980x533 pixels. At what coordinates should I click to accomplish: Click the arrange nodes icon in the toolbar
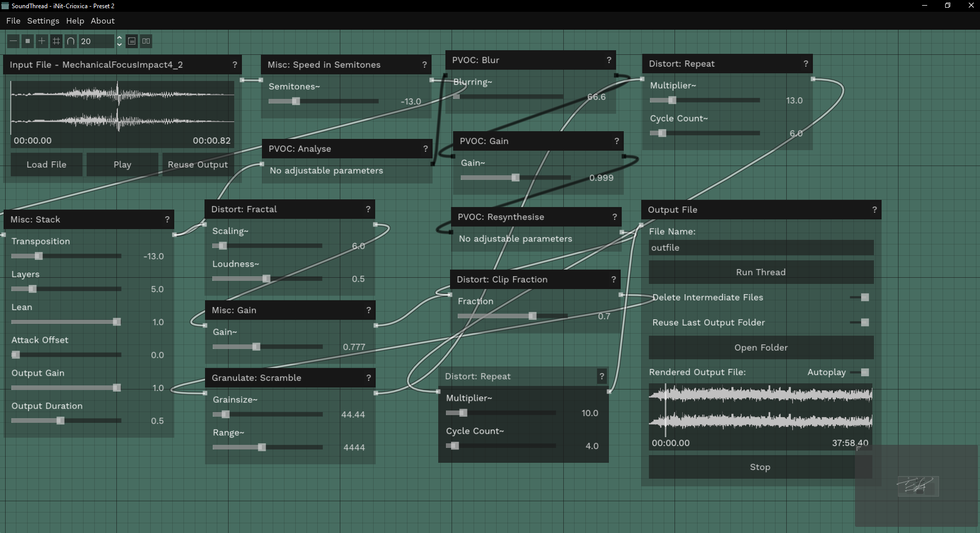146,41
